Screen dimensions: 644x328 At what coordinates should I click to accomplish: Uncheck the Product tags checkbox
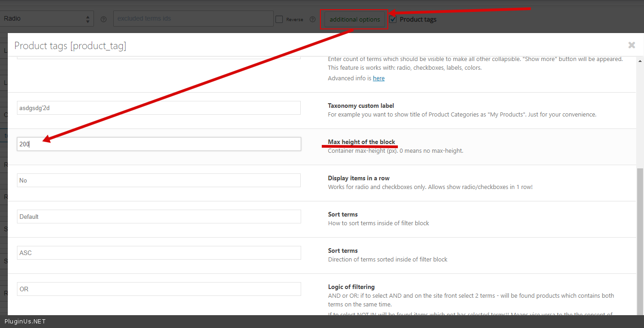click(x=393, y=19)
